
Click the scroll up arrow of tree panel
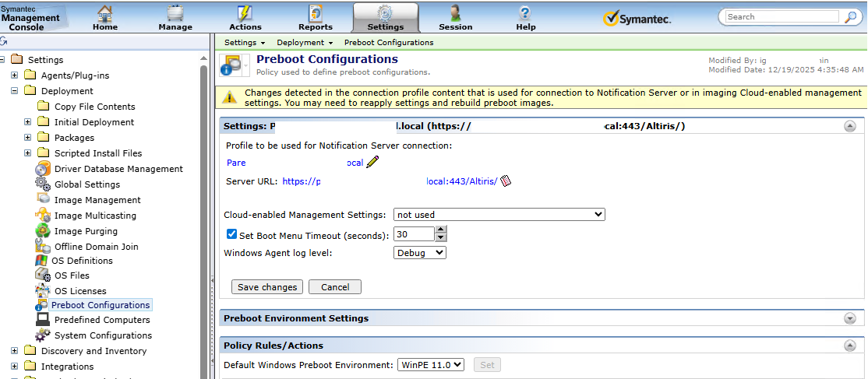203,59
